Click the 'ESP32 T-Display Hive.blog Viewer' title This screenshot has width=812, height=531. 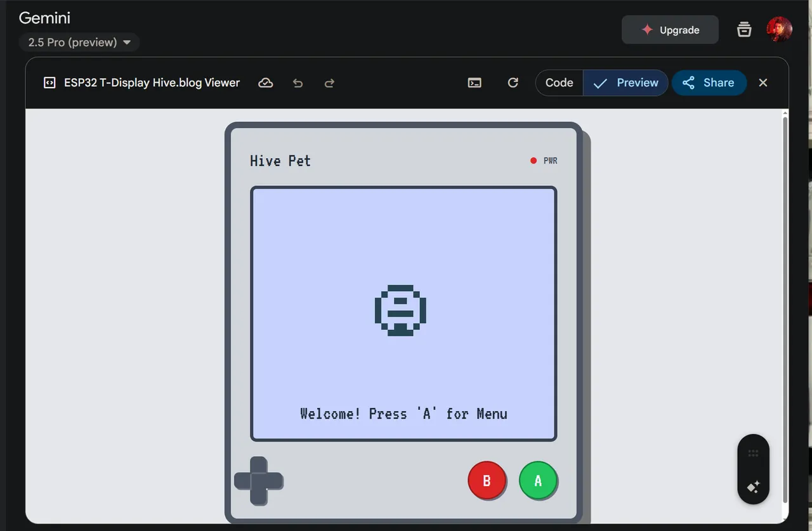[152, 83]
